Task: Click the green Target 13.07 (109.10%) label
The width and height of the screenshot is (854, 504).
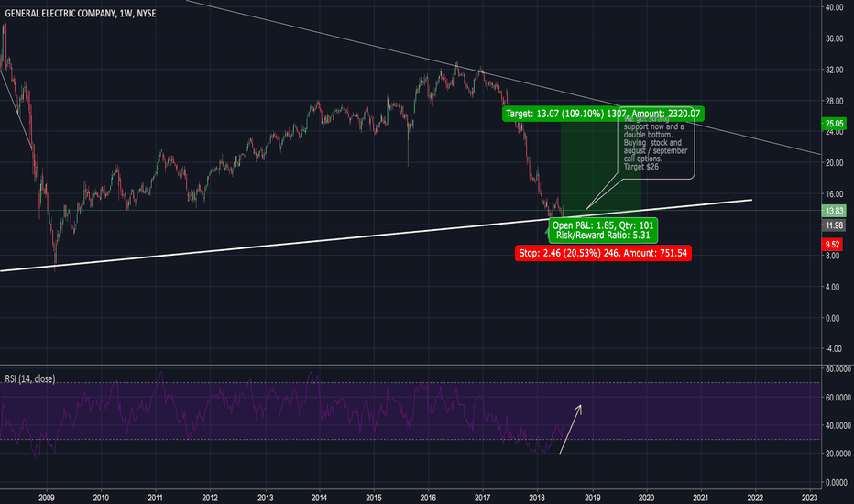Action: [603, 114]
